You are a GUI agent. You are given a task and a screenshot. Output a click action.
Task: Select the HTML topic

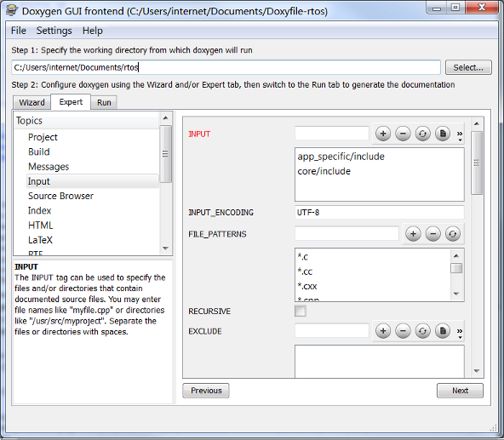click(x=41, y=226)
